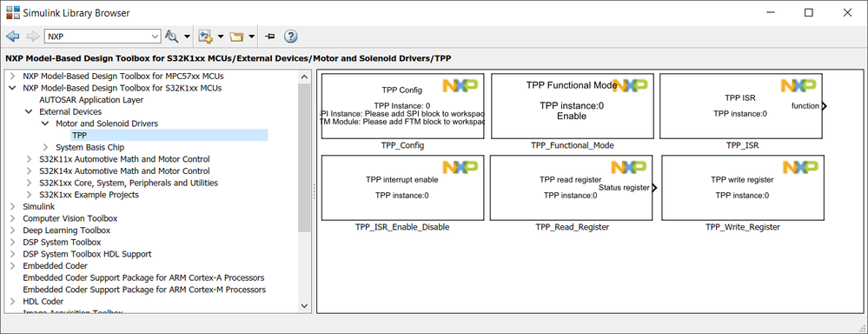
Task: Click the library tree vertical scrollbar thumb
Action: (x=304, y=158)
